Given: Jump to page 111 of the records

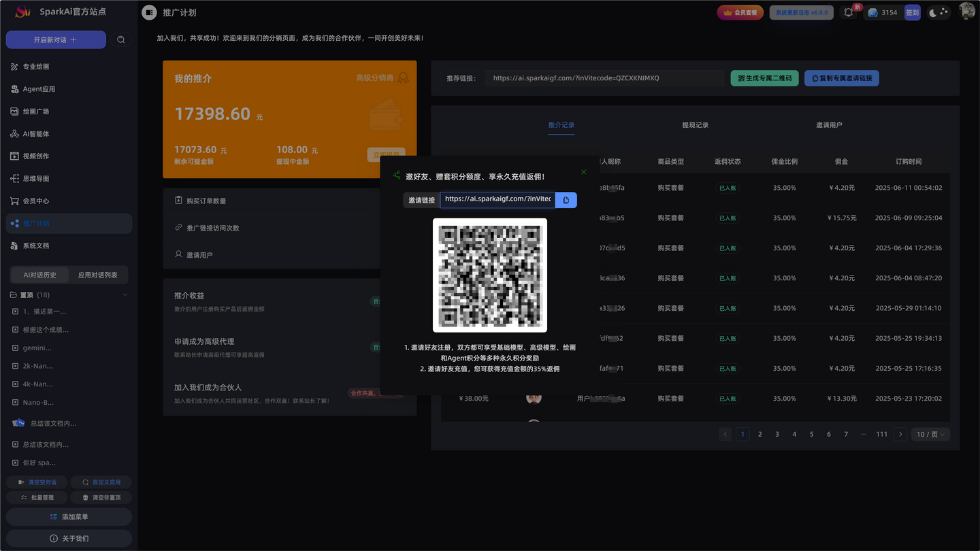Looking at the screenshot, I should (x=882, y=434).
